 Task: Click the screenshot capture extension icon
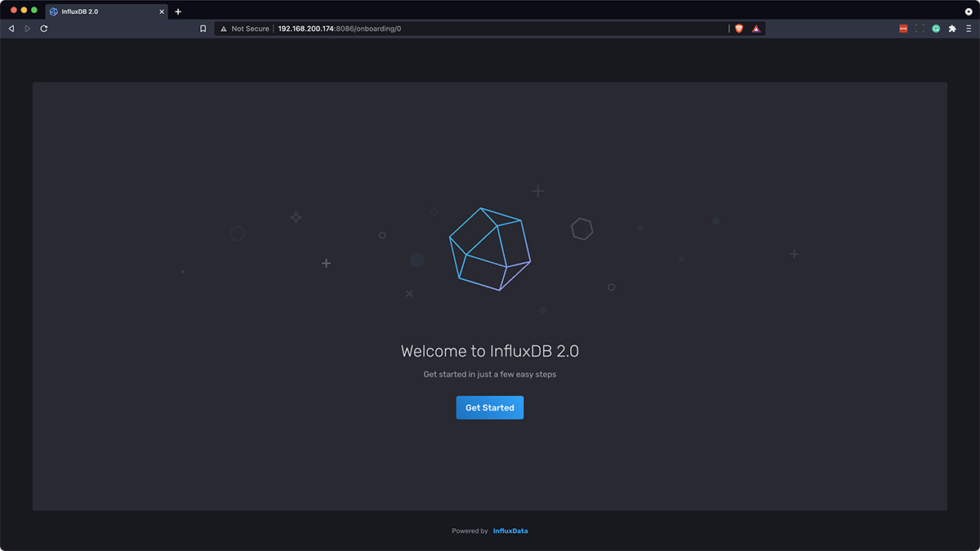[920, 29]
